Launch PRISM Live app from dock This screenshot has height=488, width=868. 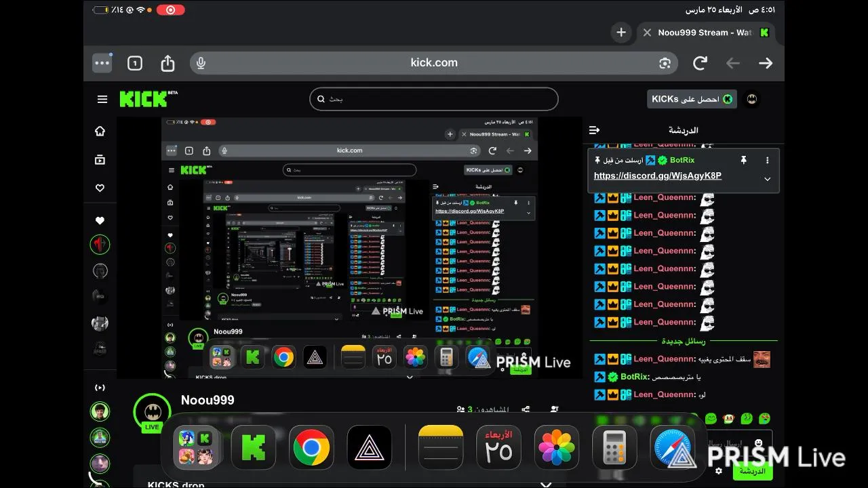pos(370,448)
